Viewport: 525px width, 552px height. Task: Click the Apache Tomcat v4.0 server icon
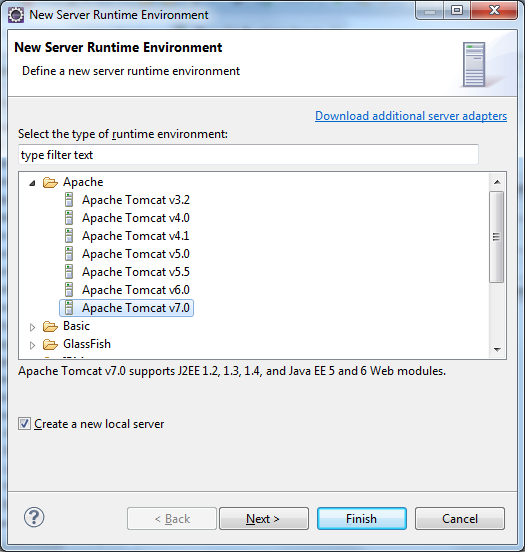pyautogui.click(x=69, y=218)
